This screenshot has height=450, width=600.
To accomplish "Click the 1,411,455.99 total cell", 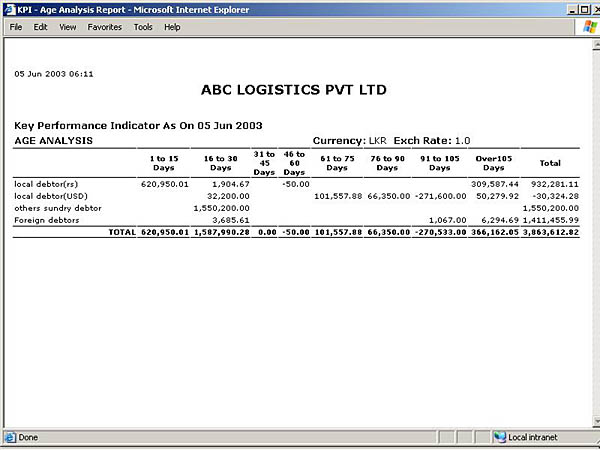I will (x=551, y=220).
